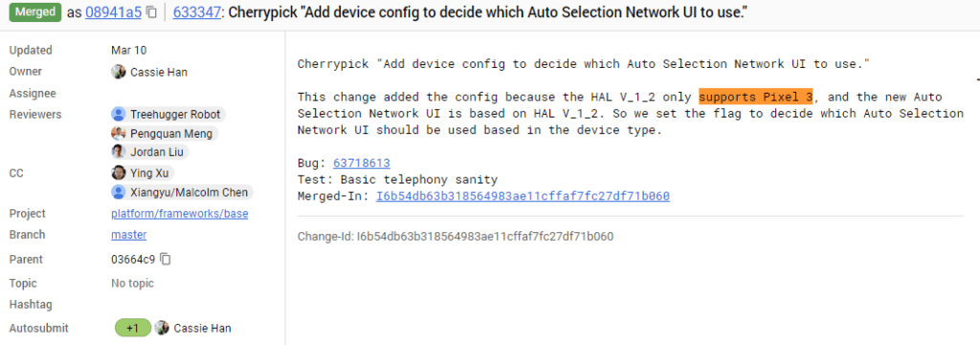Click Cassie Han's owner avatar
The width and height of the screenshot is (980, 345).
pyautogui.click(x=119, y=72)
